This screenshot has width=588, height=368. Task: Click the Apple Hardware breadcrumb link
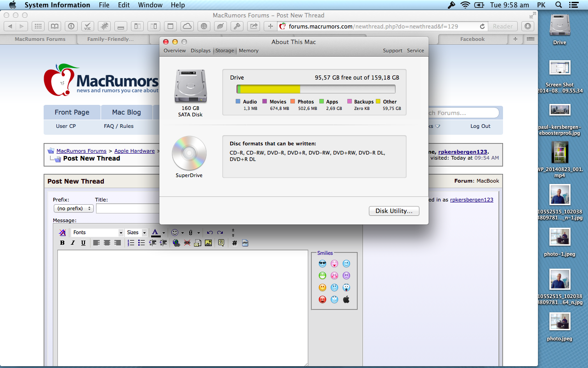coord(135,151)
